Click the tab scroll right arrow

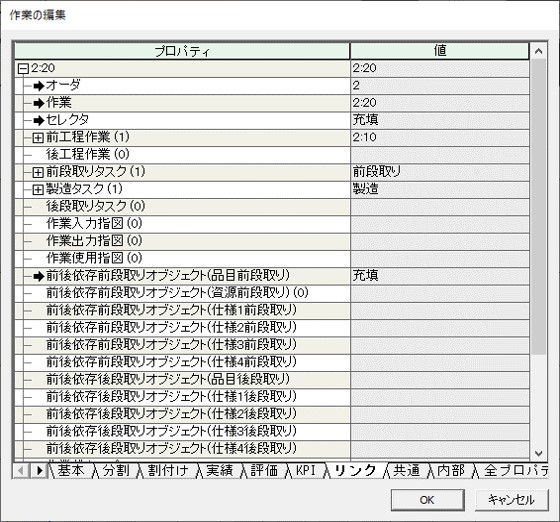point(39,471)
